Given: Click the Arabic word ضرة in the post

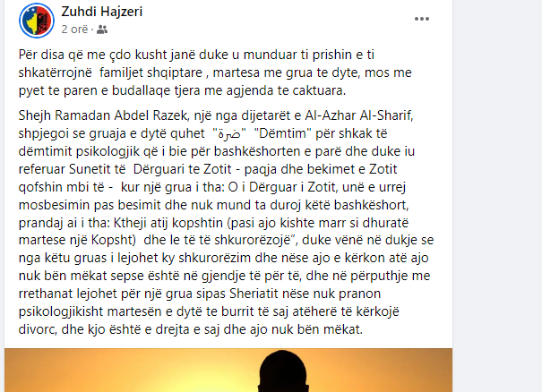Looking at the screenshot, I should (x=229, y=133).
